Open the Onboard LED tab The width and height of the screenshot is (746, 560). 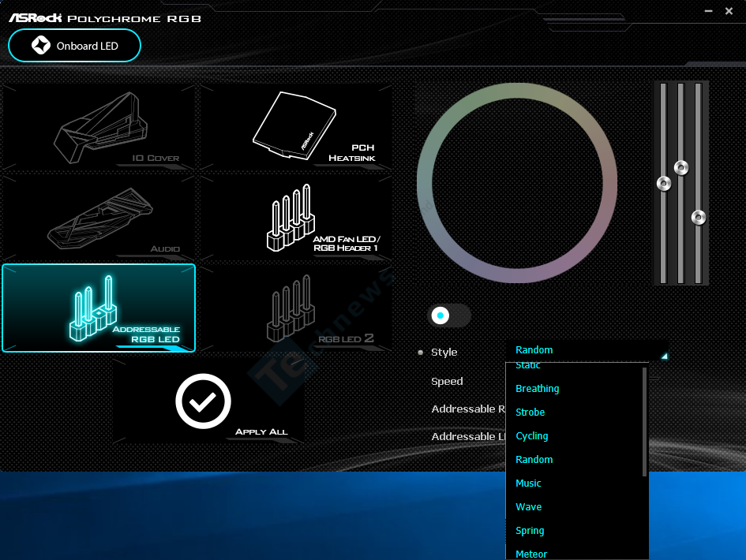(75, 46)
